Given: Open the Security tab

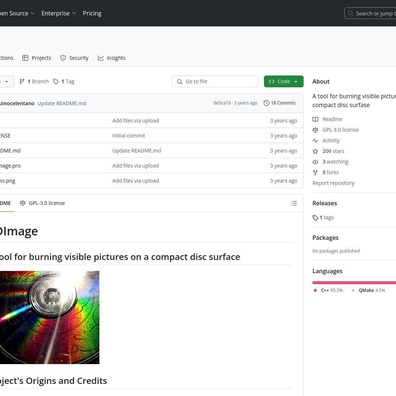Looking at the screenshot, I should click(x=74, y=58).
